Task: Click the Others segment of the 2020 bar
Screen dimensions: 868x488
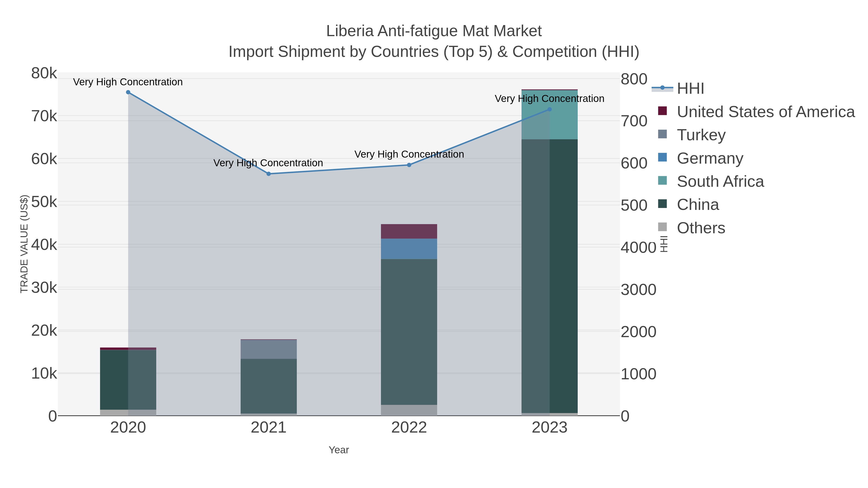Action: pyautogui.click(x=128, y=413)
